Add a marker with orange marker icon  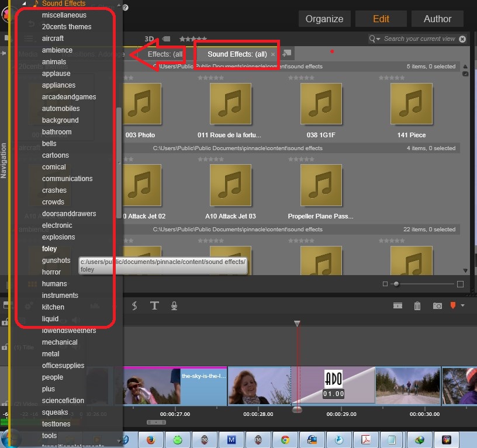pos(453,305)
